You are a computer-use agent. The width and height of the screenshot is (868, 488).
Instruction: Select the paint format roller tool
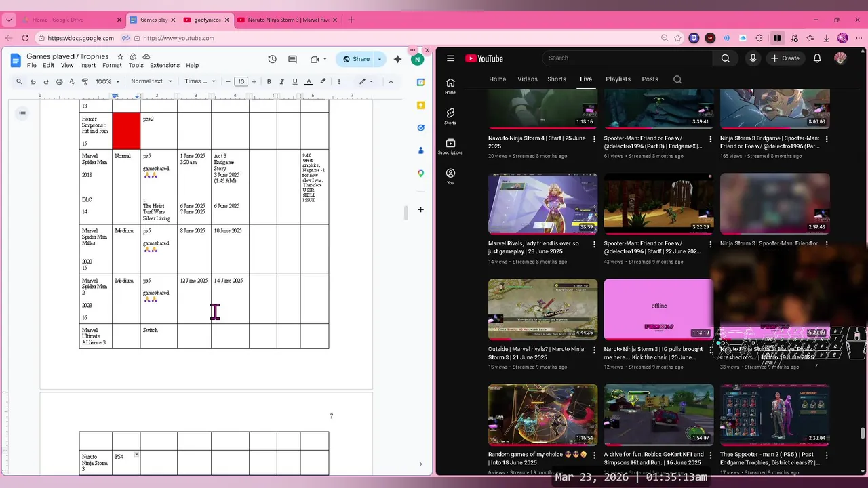point(85,81)
